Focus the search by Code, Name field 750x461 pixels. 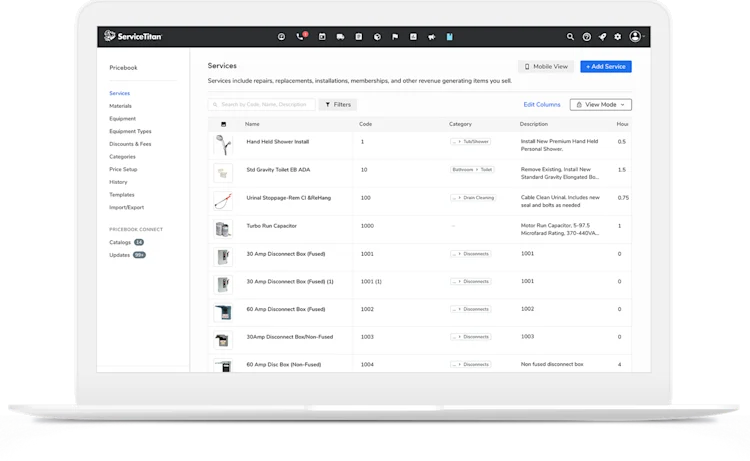[262, 104]
